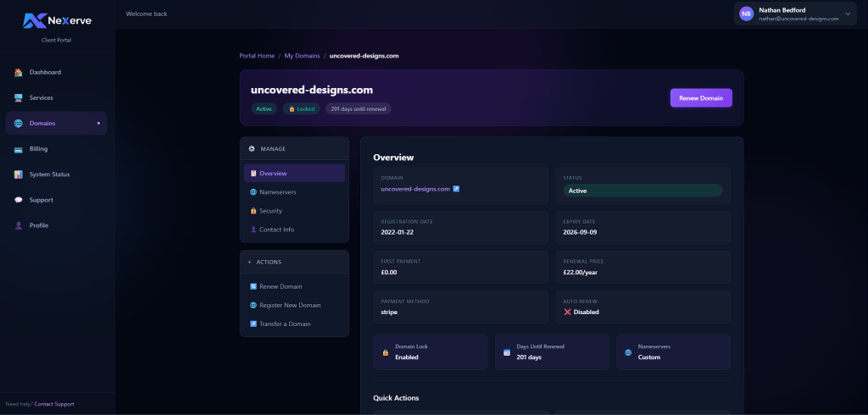Click the System Status chart icon
This screenshot has width=868, height=415.
tap(19, 174)
